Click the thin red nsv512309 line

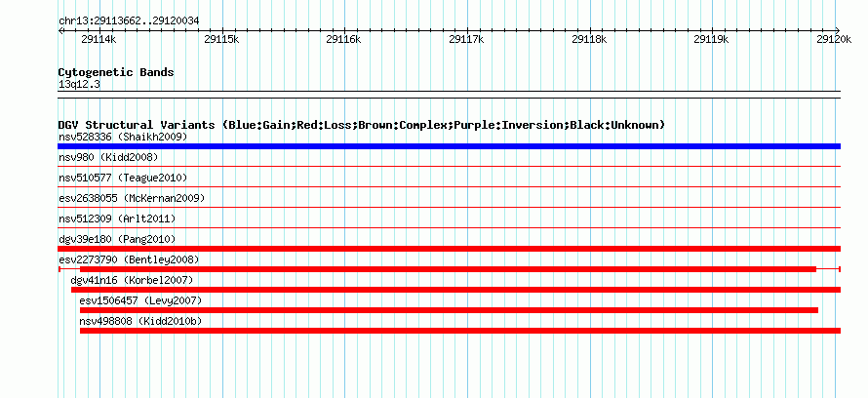coord(449,227)
